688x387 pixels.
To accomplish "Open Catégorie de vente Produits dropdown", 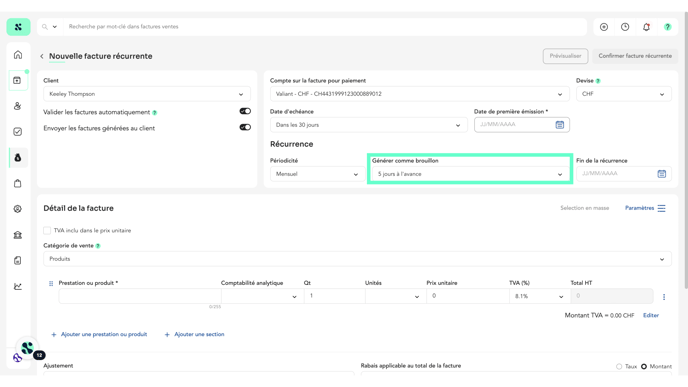I will [x=357, y=259].
